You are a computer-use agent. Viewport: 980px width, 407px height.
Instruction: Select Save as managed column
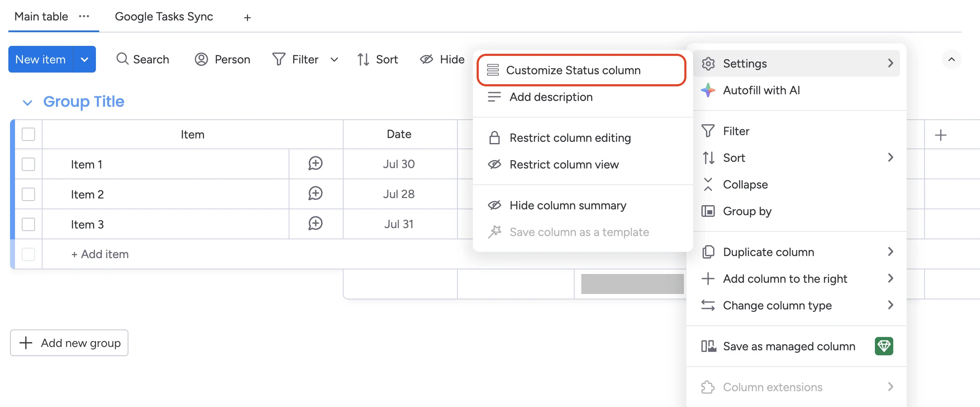coord(797,346)
